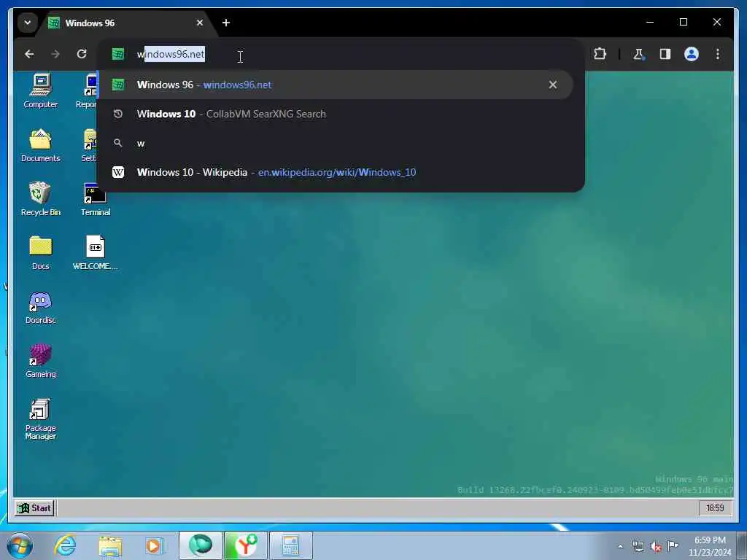Image resolution: width=747 pixels, height=560 pixels.
Task: Click the browser forward arrow
Action: click(x=55, y=54)
